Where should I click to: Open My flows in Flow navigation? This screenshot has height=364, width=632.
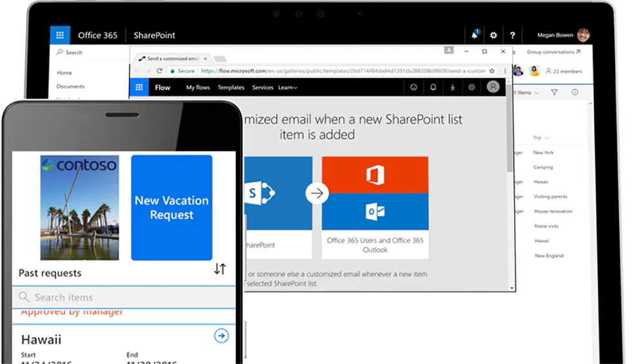(198, 88)
